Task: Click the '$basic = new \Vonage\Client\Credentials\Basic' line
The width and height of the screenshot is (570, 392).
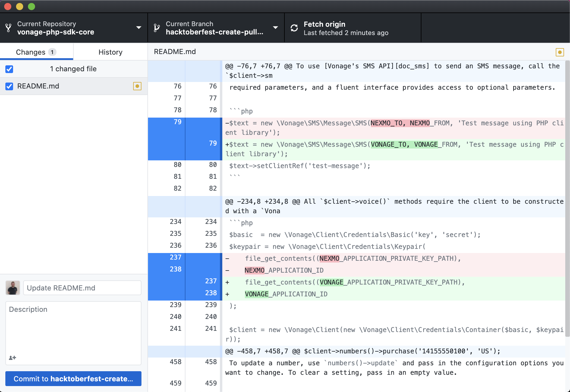Action: pos(393,235)
